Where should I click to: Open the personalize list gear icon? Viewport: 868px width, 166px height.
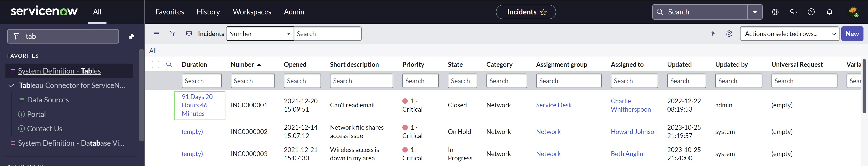[729, 34]
